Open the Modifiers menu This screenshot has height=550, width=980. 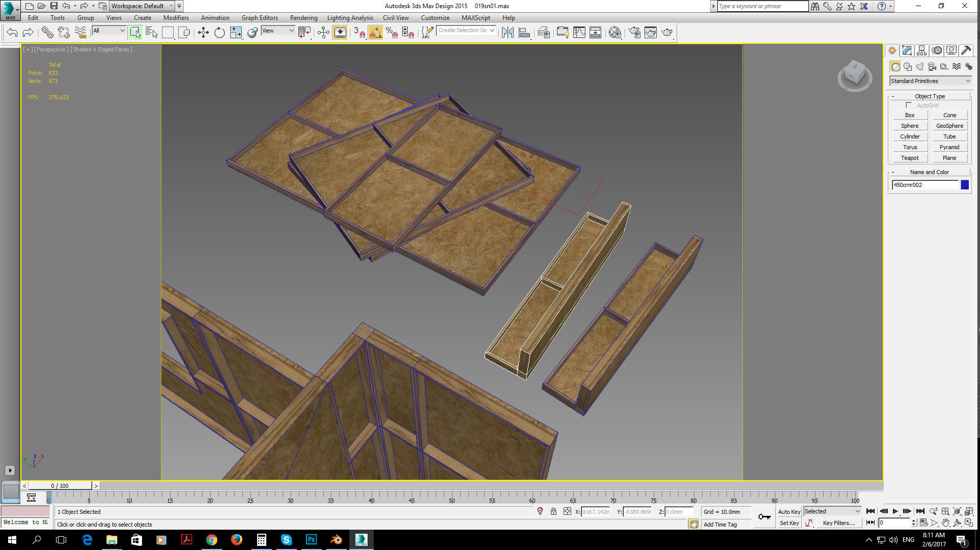point(176,18)
